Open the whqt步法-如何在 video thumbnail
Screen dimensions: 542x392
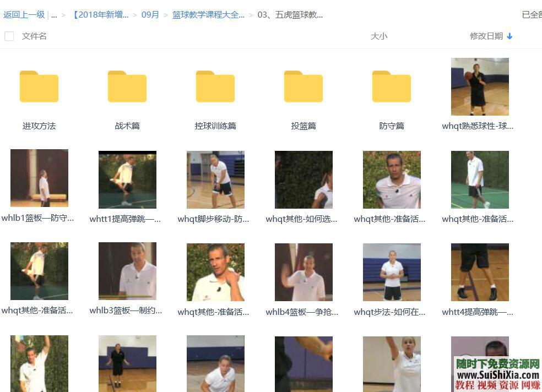pos(392,271)
